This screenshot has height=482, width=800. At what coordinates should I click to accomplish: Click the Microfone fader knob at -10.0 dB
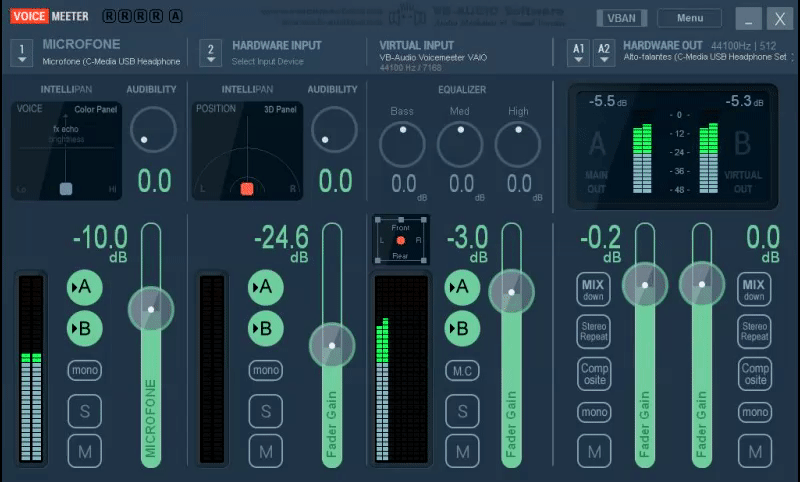click(151, 310)
